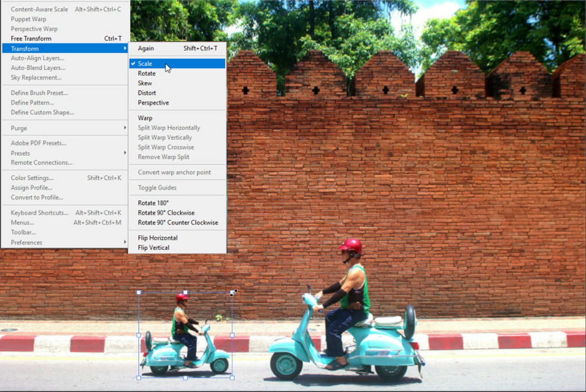Rotate 90° Counter Clockwise
Image resolution: width=586 pixels, height=392 pixels.
pos(178,222)
